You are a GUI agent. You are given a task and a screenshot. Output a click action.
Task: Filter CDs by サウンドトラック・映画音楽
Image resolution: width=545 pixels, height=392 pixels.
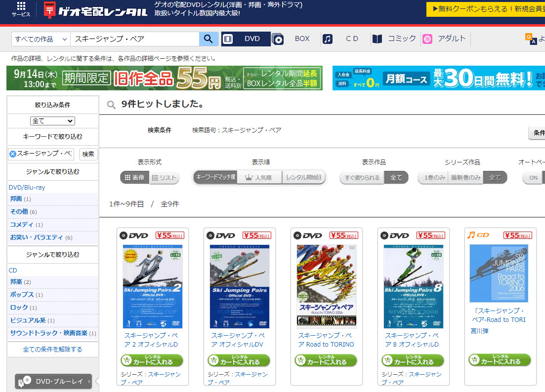(x=48, y=333)
